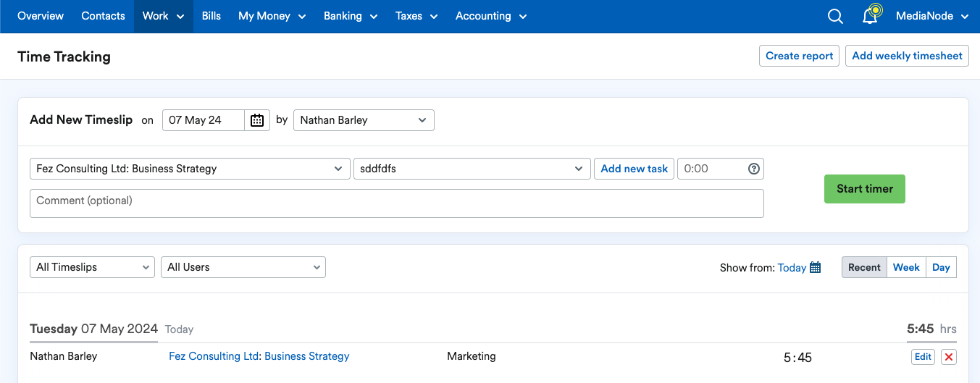The height and width of the screenshot is (383, 980).
Task: Click Add weekly timesheet button
Action: [x=908, y=56]
